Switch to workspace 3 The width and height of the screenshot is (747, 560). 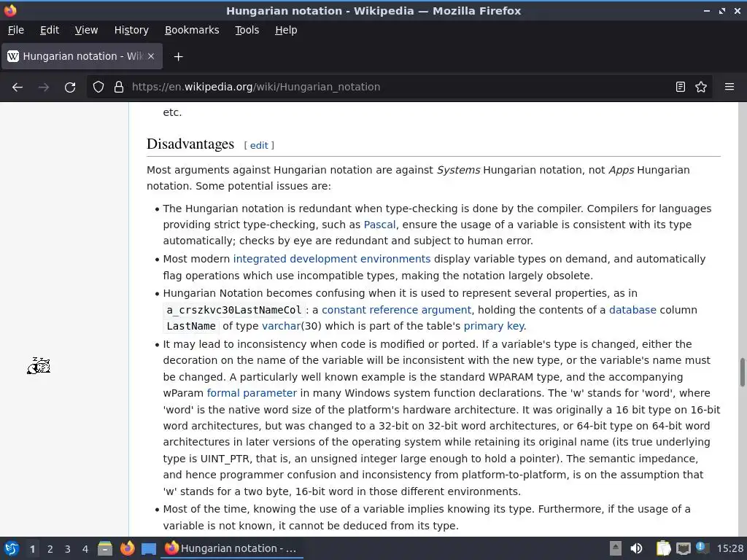coord(68,549)
